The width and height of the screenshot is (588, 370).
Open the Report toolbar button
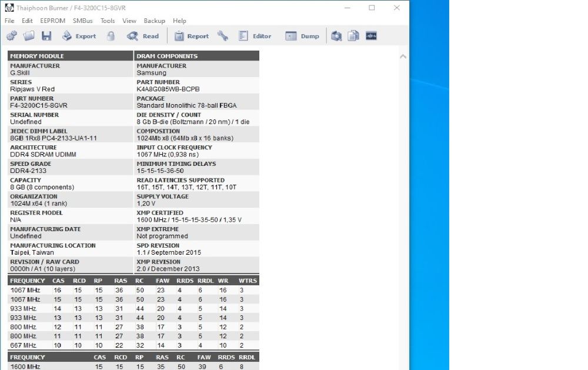(x=192, y=36)
